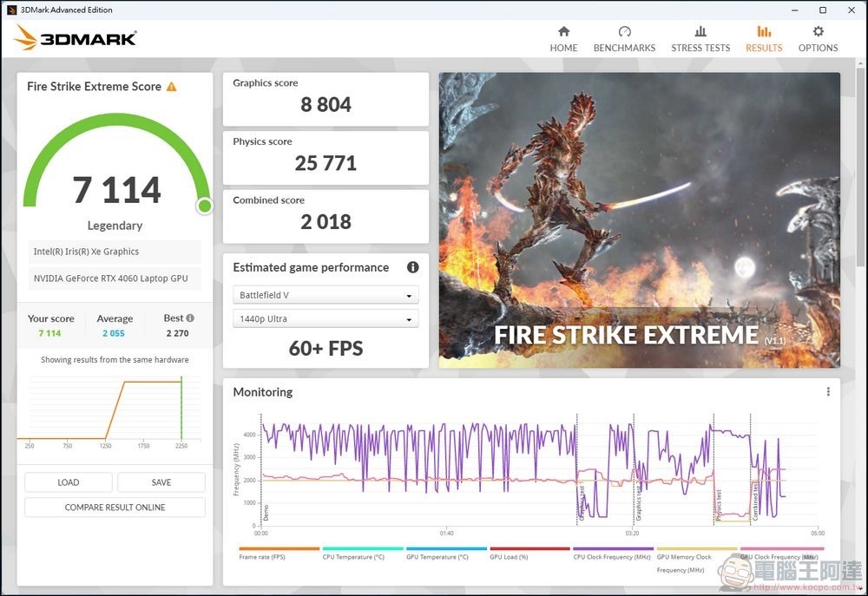Click Your score 7 114 value
The height and width of the screenshot is (596, 868).
pyautogui.click(x=49, y=333)
